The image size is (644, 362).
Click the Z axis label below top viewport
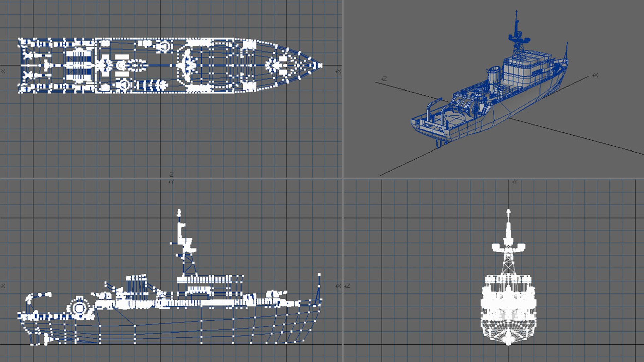tap(171, 175)
